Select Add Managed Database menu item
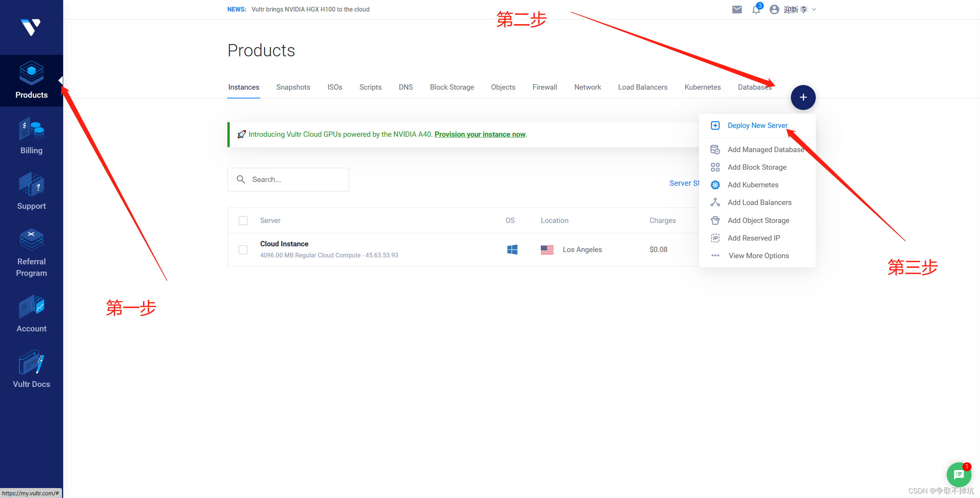Viewport: 980px width, 498px height. pyautogui.click(x=757, y=149)
